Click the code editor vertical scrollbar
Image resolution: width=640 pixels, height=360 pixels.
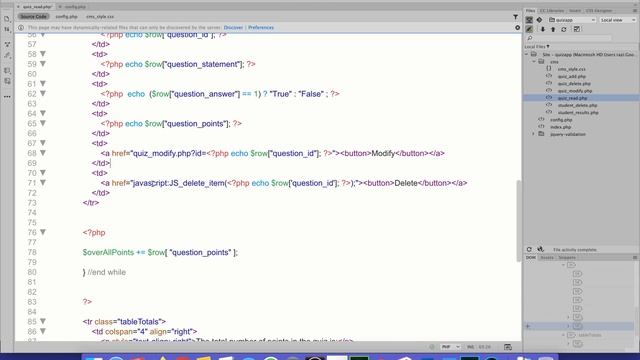519,220
